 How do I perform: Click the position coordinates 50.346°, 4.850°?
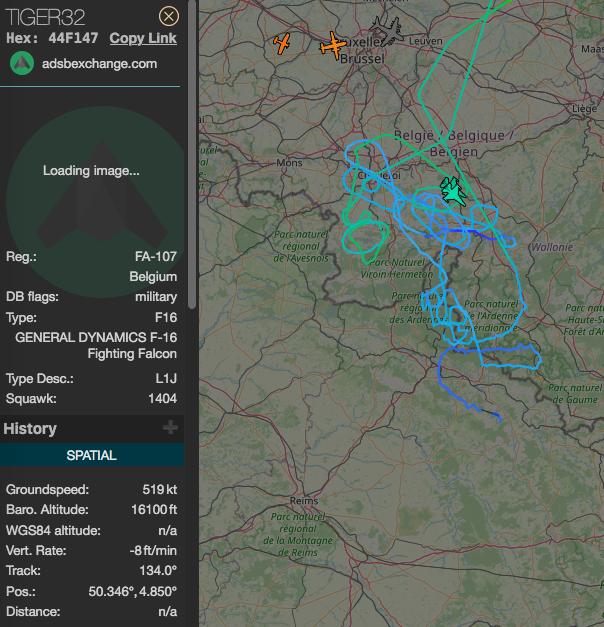(132, 591)
